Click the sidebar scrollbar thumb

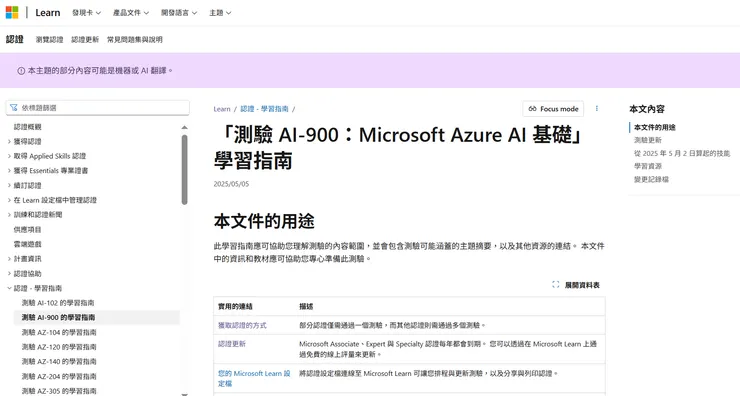click(185, 169)
